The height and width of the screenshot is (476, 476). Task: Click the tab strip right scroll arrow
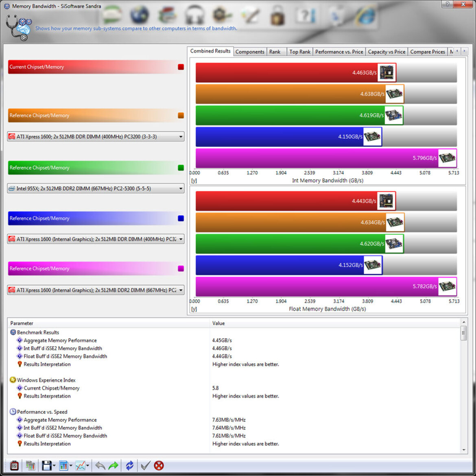pyautogui.click(x=465, y=51)
